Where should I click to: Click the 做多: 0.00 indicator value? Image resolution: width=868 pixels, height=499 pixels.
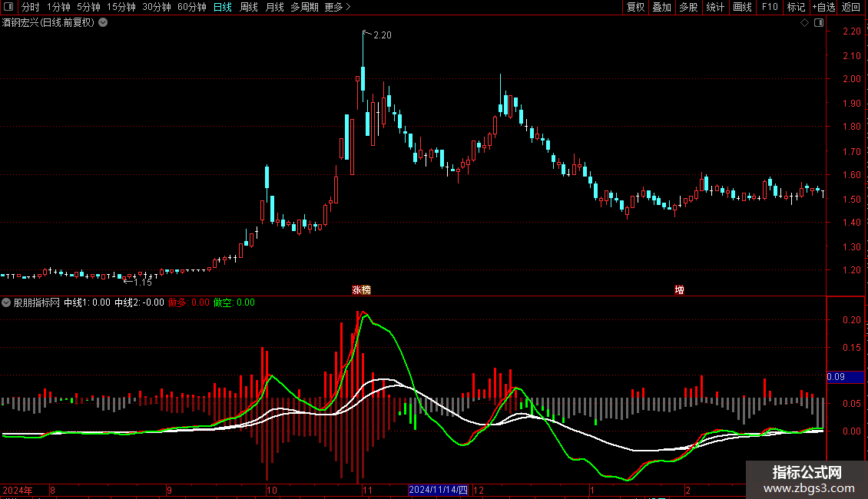point(189,302)
